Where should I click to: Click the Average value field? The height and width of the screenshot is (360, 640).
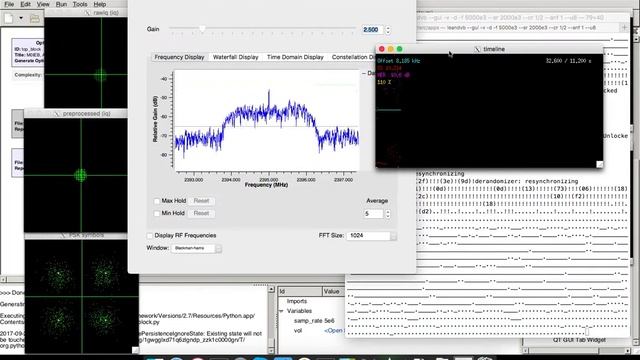(373, 214)
